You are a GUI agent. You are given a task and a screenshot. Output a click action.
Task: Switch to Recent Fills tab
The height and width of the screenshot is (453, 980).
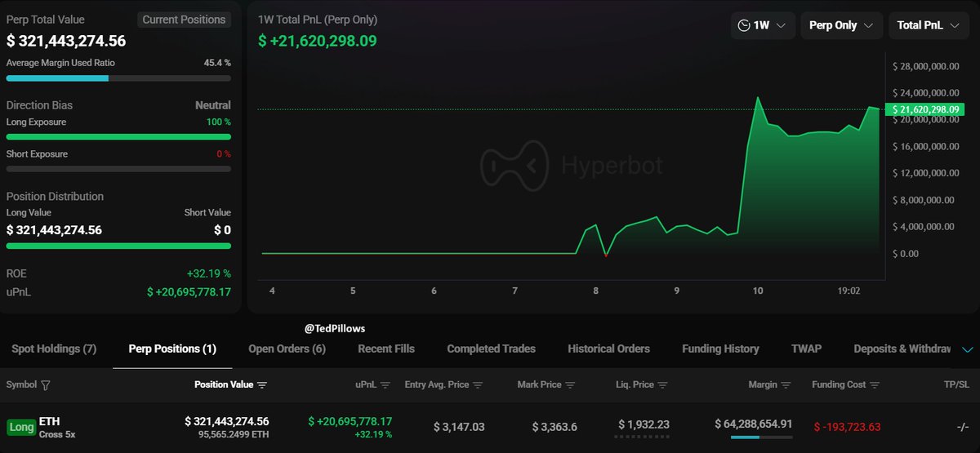[386, 349]
